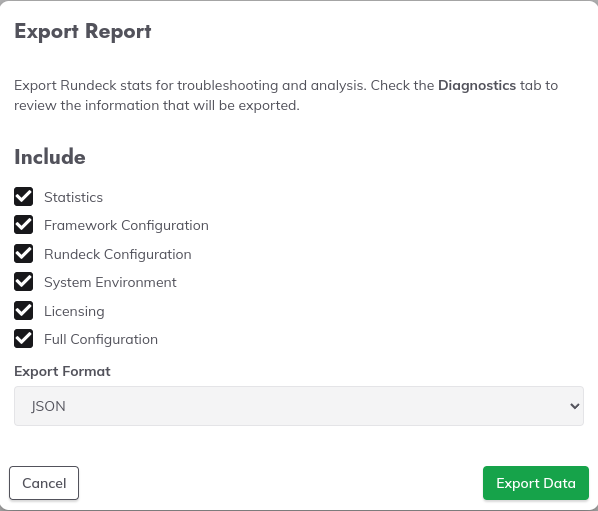Click the Export Format field label
Image resolution: width=598 pixels, height=511 pixels.
click(62, 371)
